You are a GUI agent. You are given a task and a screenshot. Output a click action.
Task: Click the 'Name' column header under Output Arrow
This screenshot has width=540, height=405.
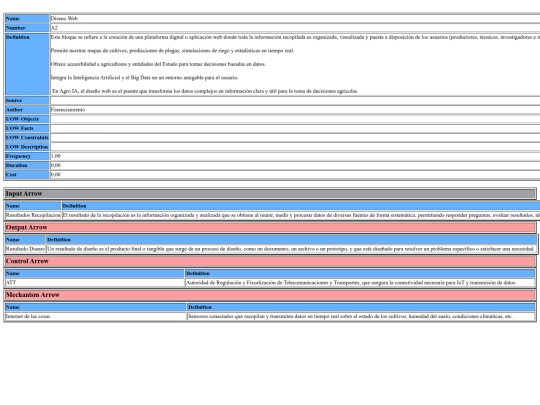(x=25, y=240)
